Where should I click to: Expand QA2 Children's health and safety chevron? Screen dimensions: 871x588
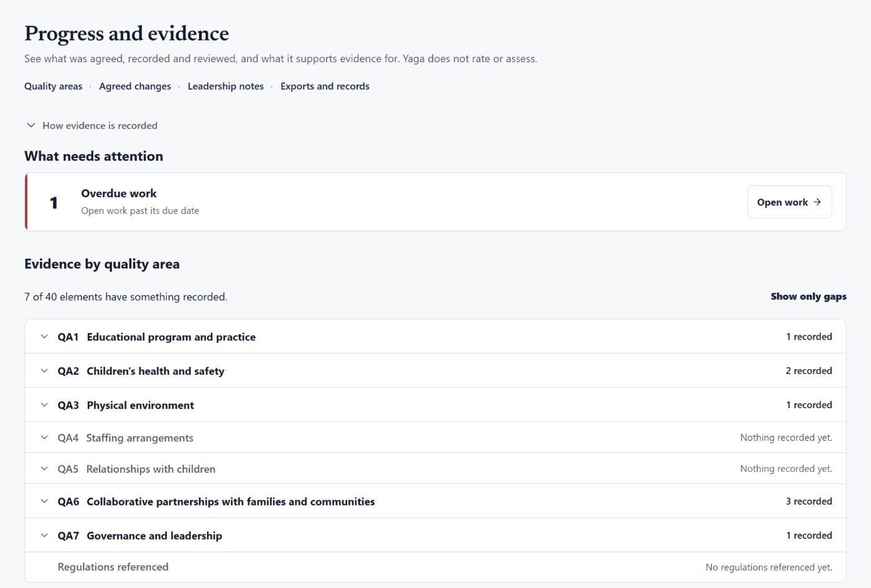pos(44,371)
